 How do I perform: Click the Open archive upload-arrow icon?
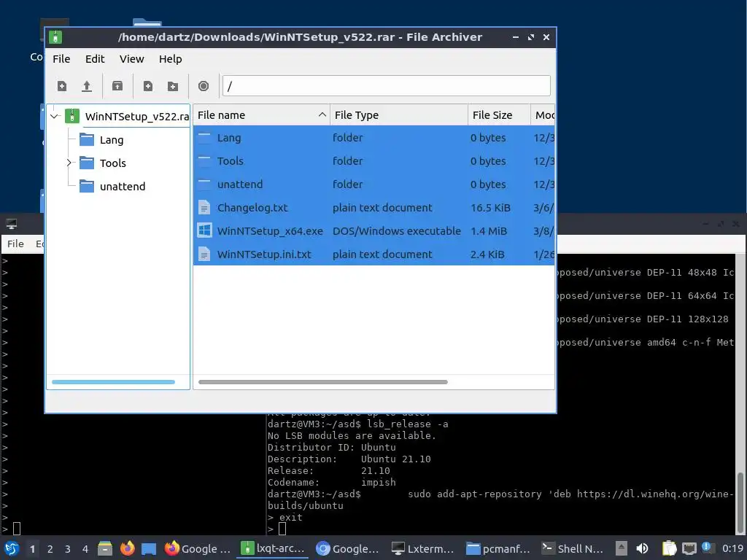click(x=87, y=86)
